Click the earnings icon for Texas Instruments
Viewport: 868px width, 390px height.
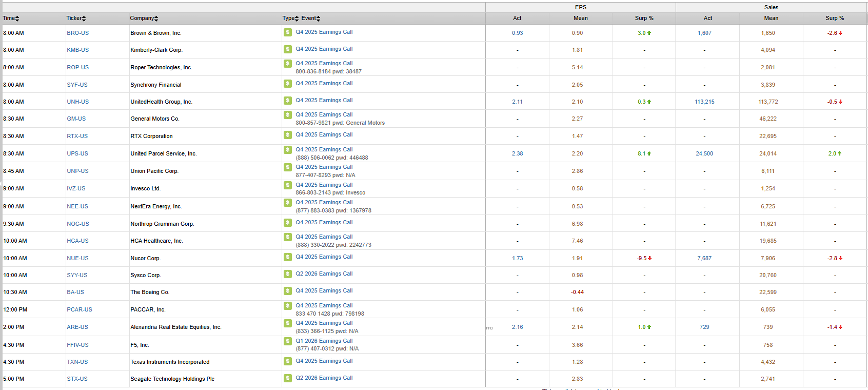[x=288, y=361]
